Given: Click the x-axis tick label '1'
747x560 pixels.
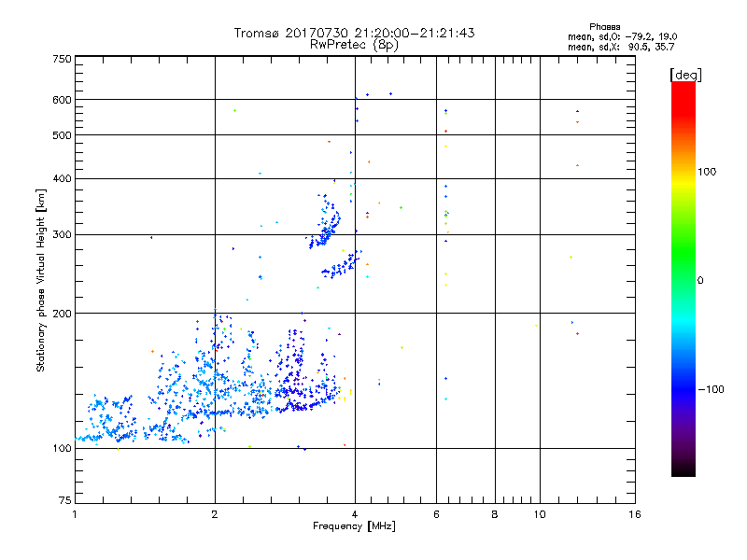Looking at the screenshot, I should click(75, 514).
